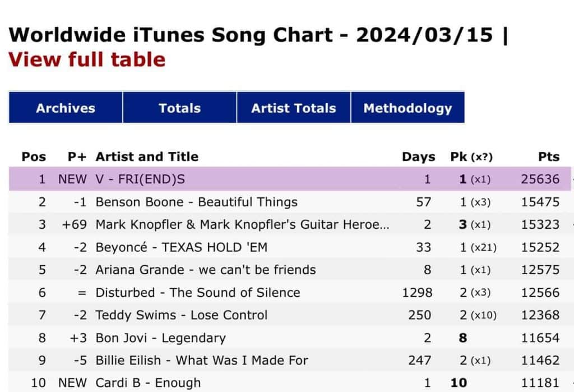The image size is (574, 392).
Task: Click the Artist and Title column header
Action: pos(147,156)
